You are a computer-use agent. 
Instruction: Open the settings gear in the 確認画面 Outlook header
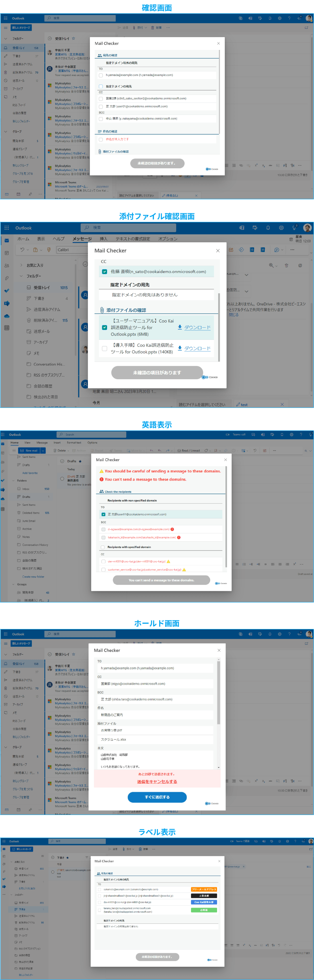click(279, 18)
